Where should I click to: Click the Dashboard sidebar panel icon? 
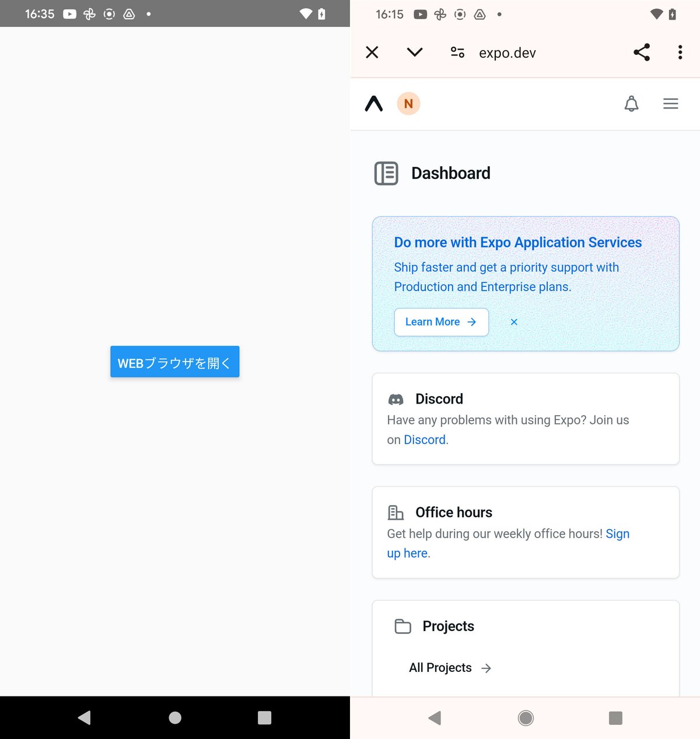(386, 173)
